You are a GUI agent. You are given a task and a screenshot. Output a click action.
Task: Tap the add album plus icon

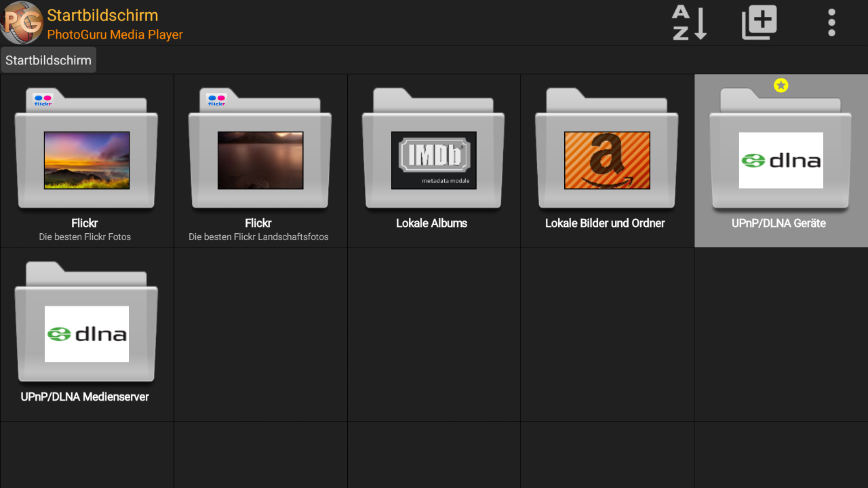(759, 22)
